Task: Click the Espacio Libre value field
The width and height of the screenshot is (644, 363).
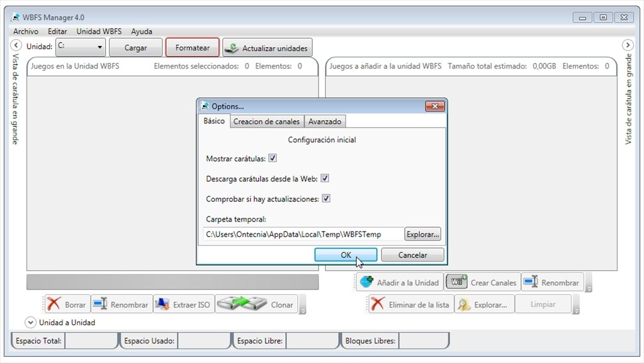Action: [312, 340]
